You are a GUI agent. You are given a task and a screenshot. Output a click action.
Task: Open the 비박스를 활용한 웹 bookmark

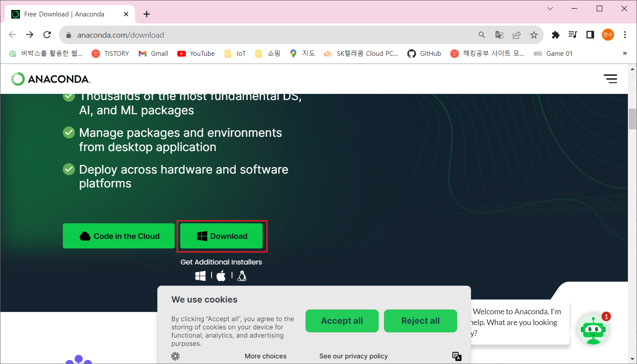pyautogui.click(x=45, y=54)
